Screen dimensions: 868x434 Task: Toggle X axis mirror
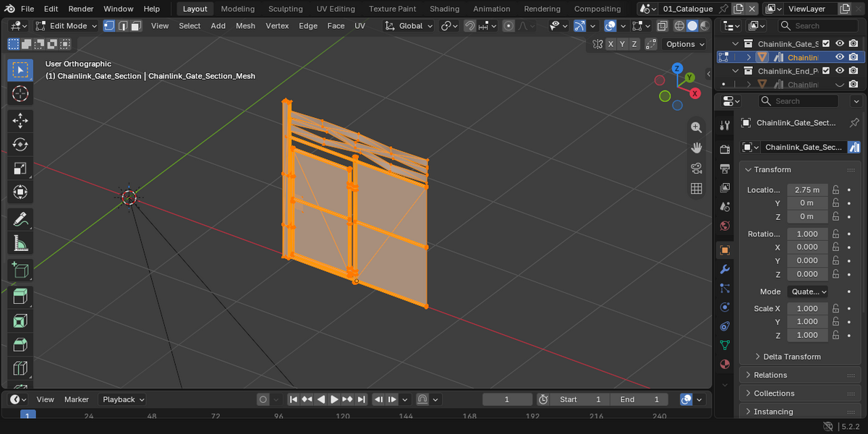point(611,44)
